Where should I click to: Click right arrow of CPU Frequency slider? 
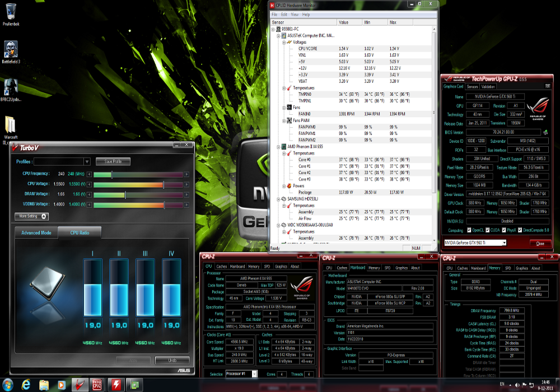coord(186,174)
